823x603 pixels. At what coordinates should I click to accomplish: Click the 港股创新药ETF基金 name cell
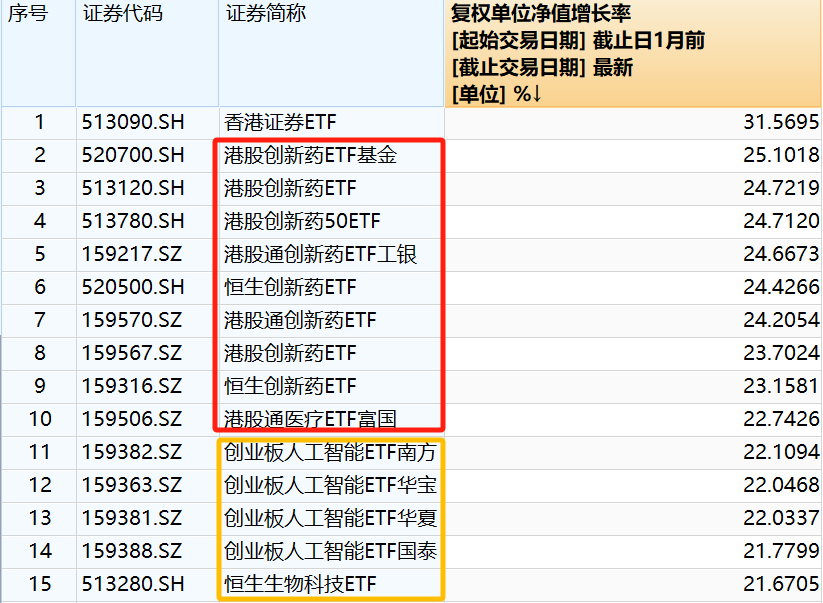coord(310,156)
